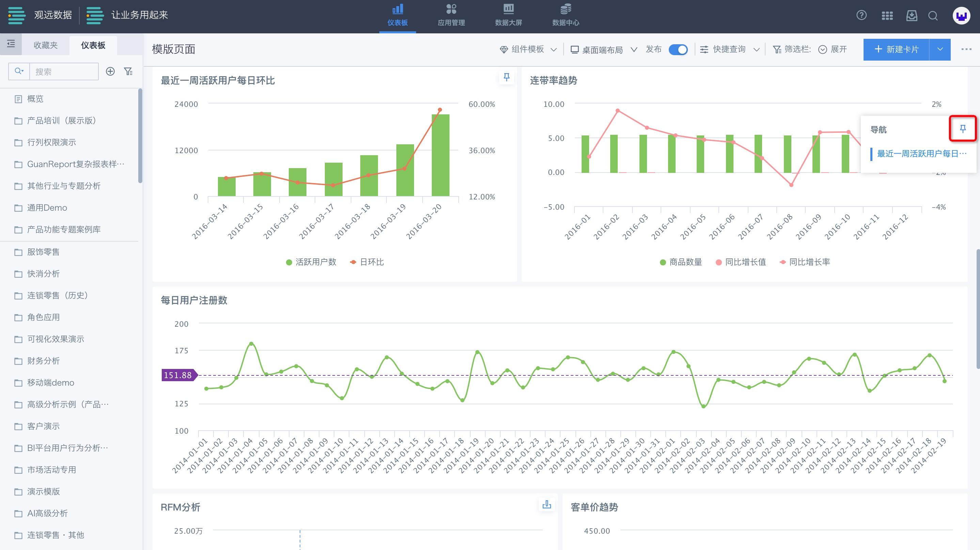This screenshot has width=980, height=550.
Task: Click the dashboard page vertical scrollbar
Action: click(x=978, y=309)
